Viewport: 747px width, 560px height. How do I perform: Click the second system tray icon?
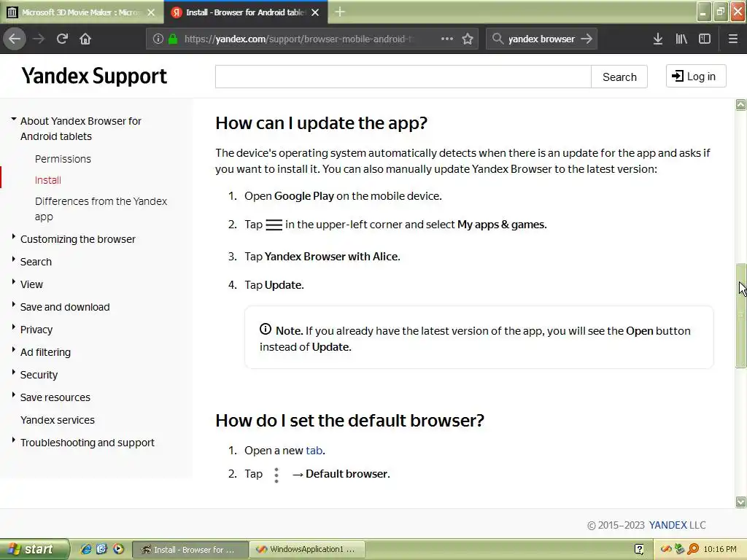(x=679, y=550)
